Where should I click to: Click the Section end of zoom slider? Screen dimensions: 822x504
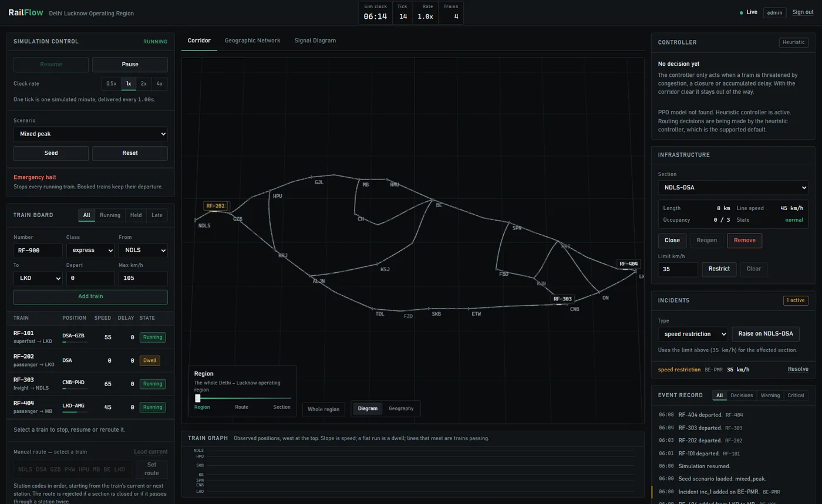[x=282, y=407]
